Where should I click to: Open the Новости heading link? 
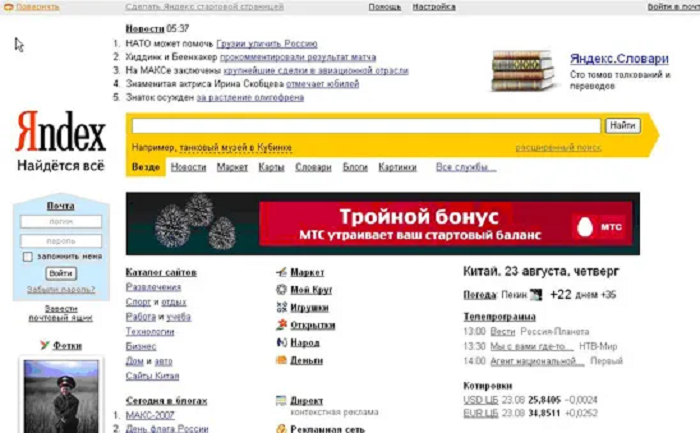click(x=145, y=29)
